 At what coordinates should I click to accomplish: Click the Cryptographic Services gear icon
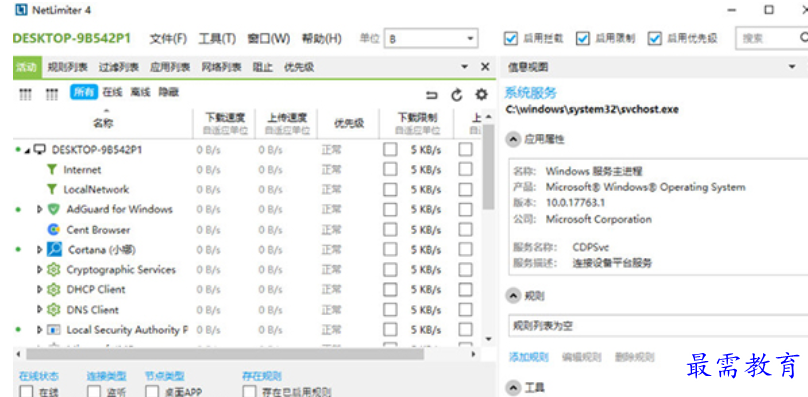(54, 270)
